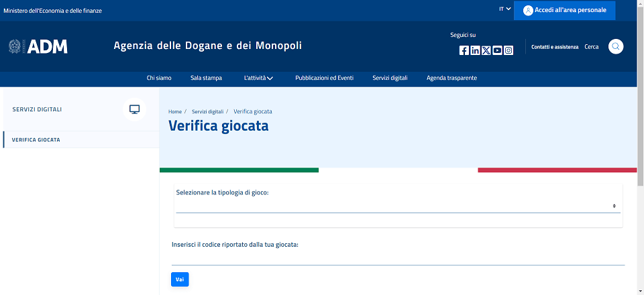Click the Vai button

click(x=180, y=280)
